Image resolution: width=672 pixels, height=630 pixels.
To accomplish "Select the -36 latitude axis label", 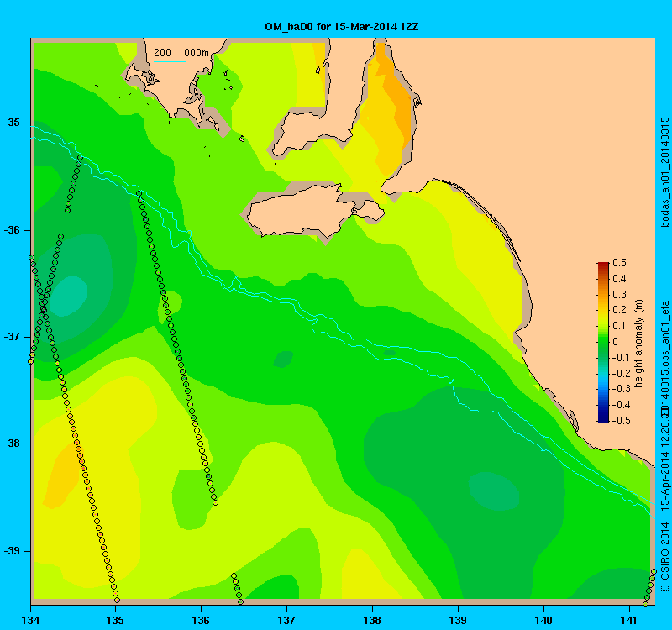I will [12, 230].
